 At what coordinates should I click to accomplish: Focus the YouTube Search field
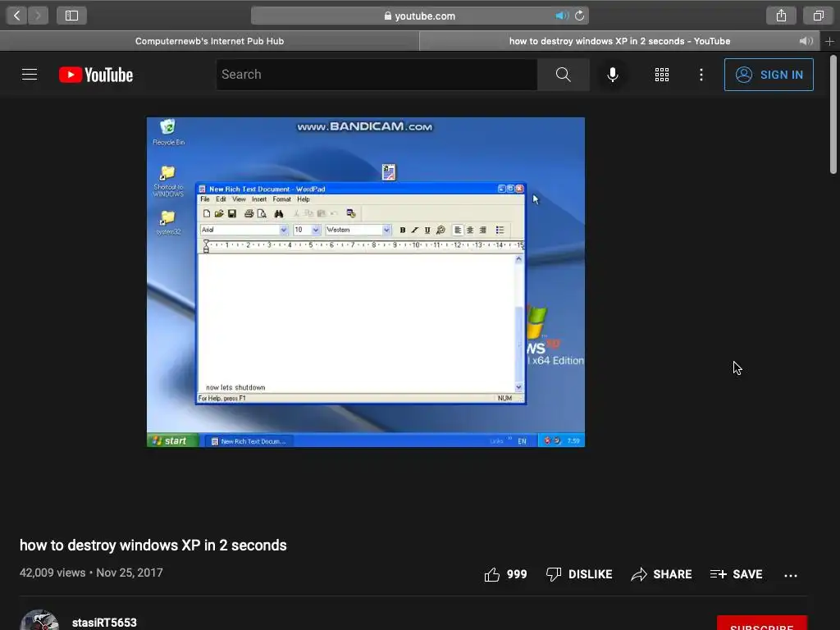coord(377,75)
